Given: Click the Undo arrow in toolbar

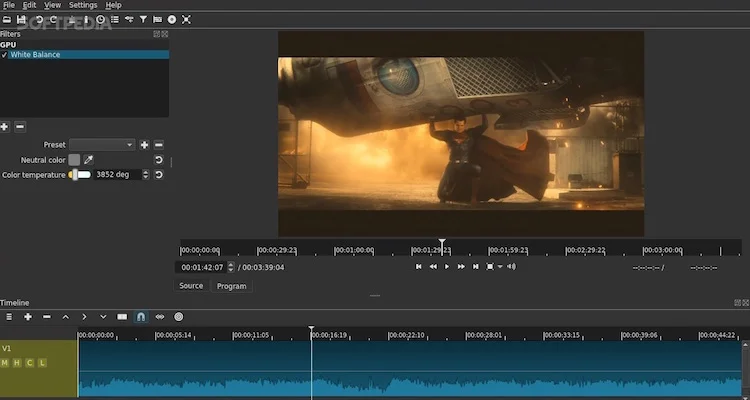Looking at the screenshot, I should (39, 20).
